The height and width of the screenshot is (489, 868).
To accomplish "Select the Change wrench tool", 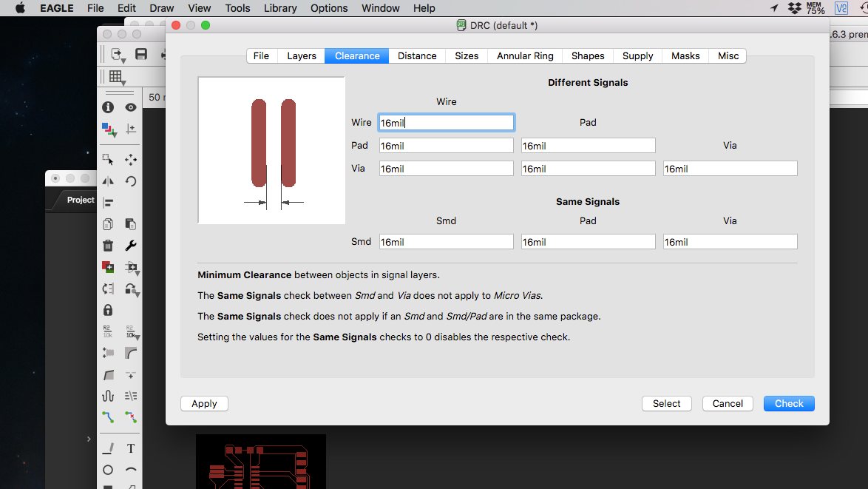I will [131, 246].
